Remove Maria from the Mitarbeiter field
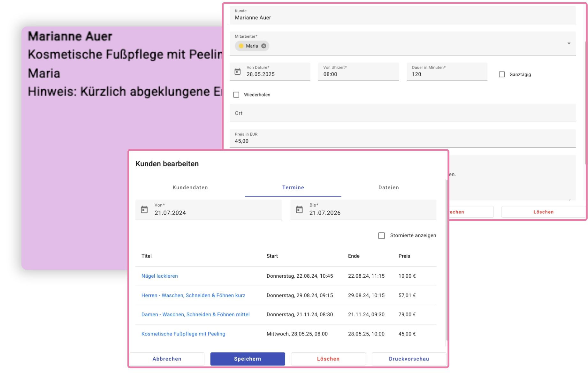 point(263,46)
